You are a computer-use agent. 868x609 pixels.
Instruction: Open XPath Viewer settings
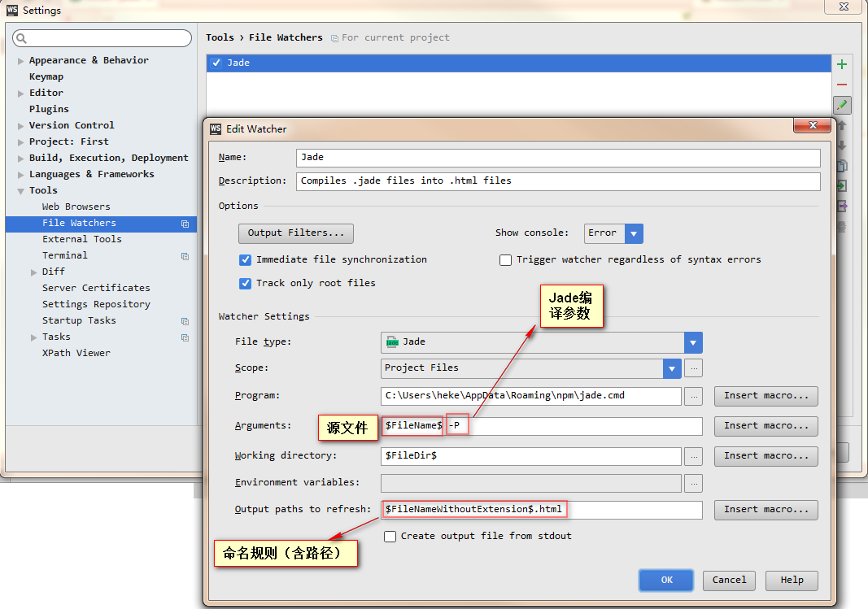[x=76, y=354]
